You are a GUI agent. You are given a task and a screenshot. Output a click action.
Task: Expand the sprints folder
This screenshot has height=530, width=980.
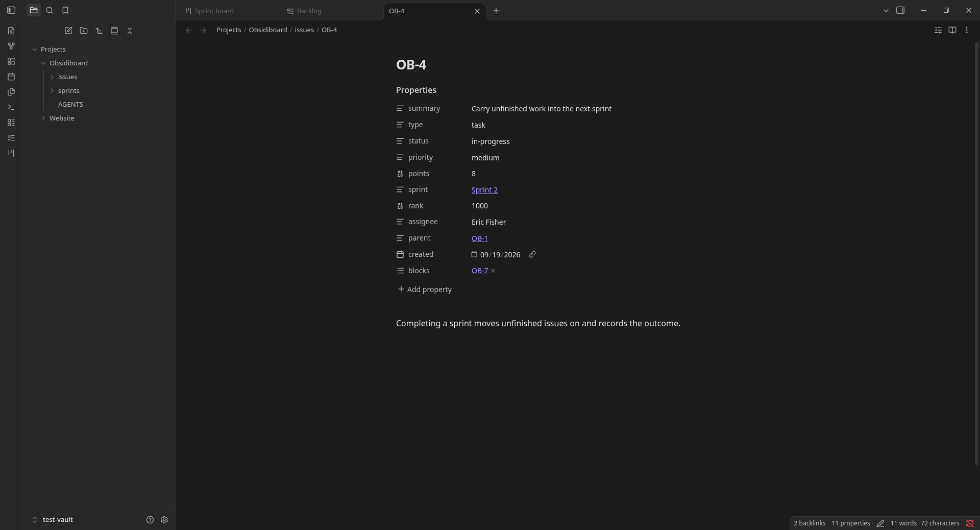52,91
